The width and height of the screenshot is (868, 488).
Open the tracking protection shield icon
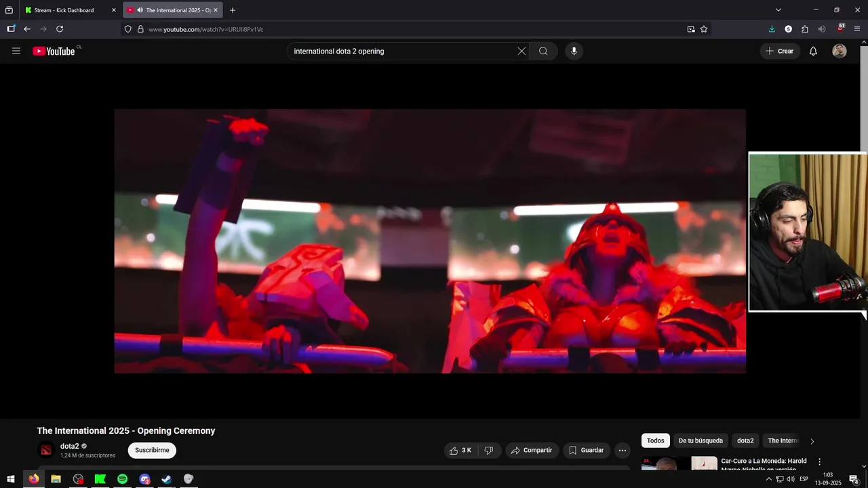click(127, 29)
